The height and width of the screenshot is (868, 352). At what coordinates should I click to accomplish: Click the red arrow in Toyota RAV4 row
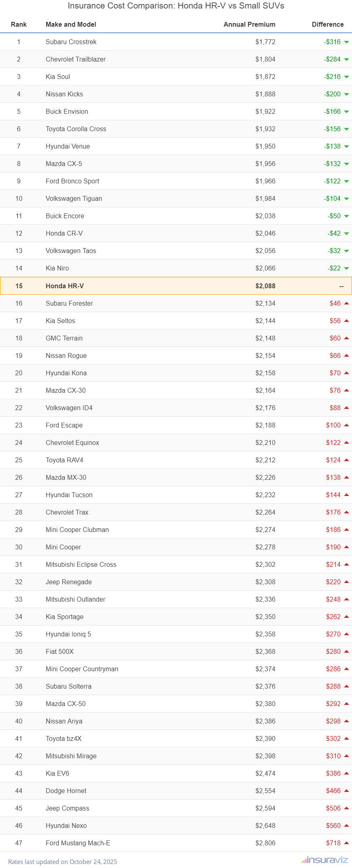point(346,460)
